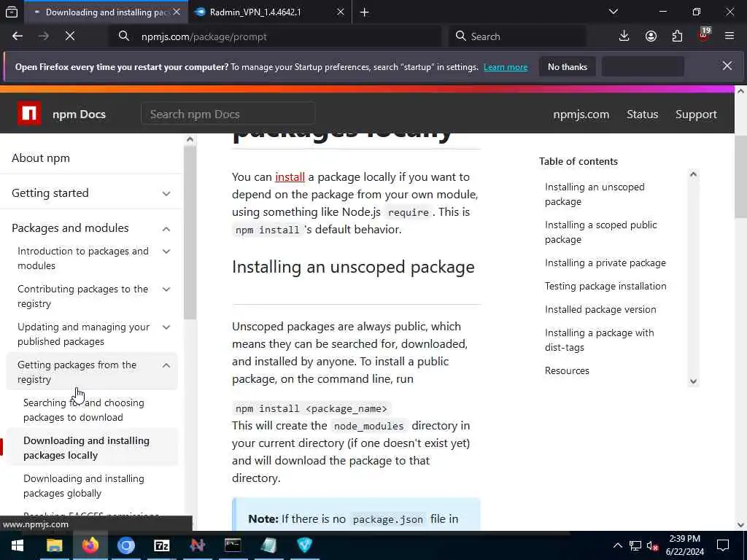Jump to Installing a private package
747x560 pixels.
605,262
